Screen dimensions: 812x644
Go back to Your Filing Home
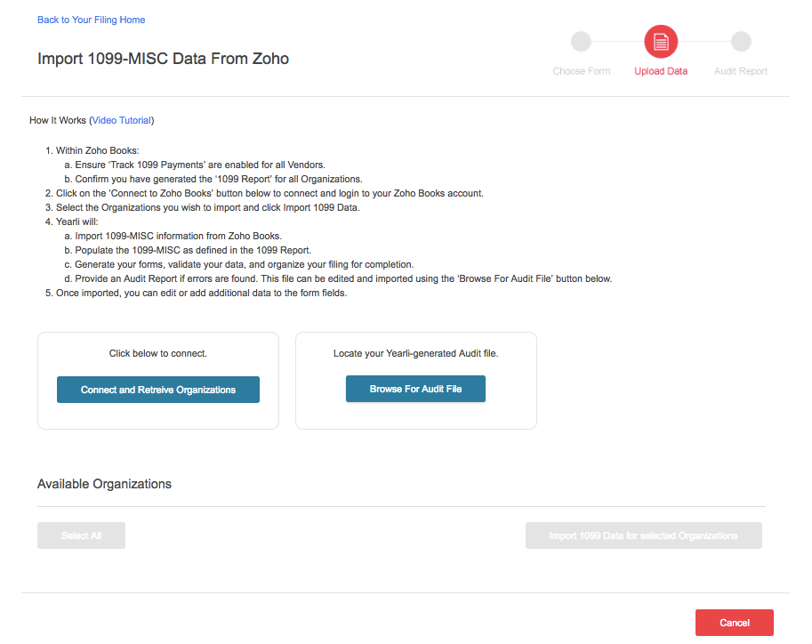(x=91, y=20)
